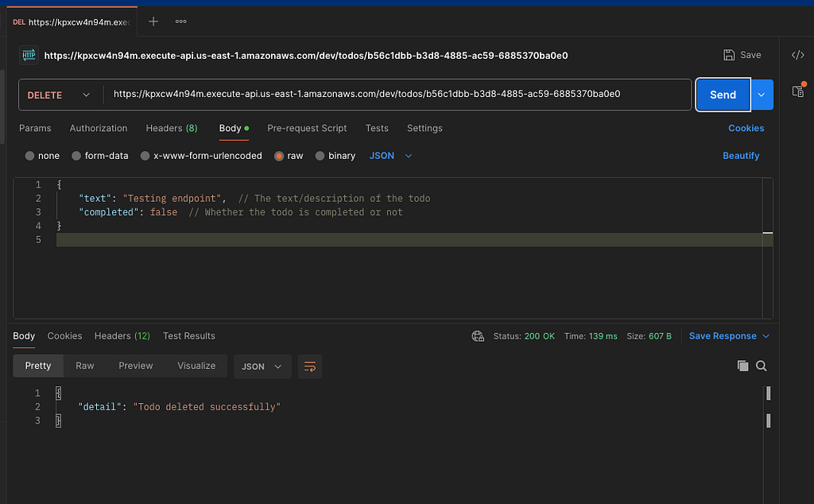The image size is (814, 504).
Task: Copy the response body to clipboard
Action: pyautogui.click(x=743, y=366)
